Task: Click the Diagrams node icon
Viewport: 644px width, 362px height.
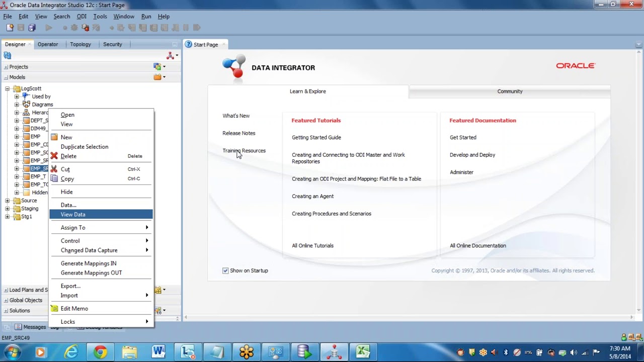Action: tap(26, 105)
